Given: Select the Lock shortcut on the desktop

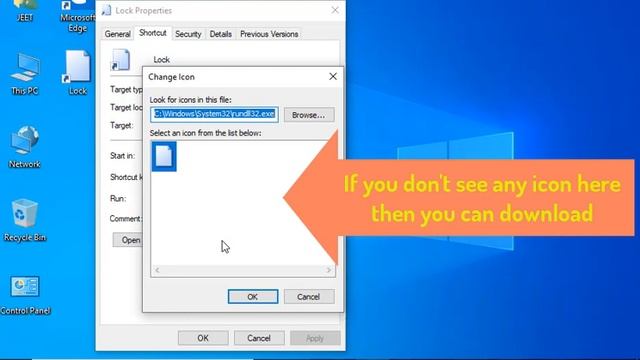Looking at the screenshot, I should click(x=77, y=73).
